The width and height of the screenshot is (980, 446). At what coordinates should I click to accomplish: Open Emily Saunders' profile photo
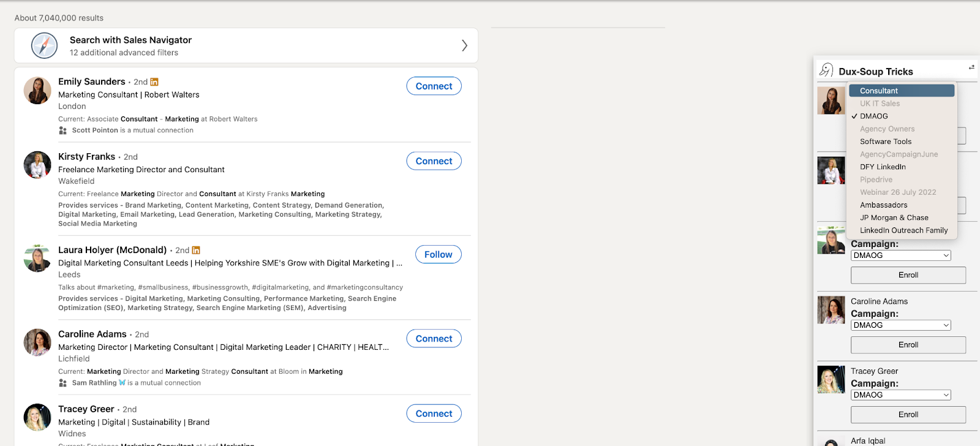click(x=37, y=91)
